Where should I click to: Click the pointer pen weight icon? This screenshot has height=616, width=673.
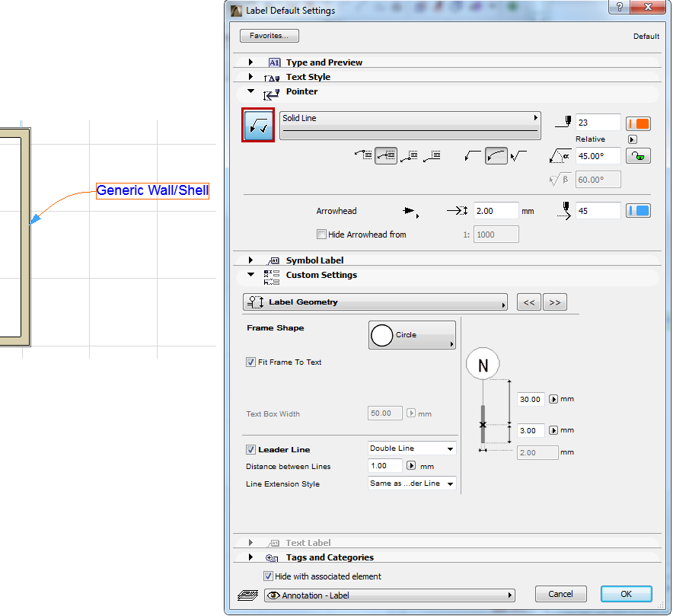tap(563, 122)
